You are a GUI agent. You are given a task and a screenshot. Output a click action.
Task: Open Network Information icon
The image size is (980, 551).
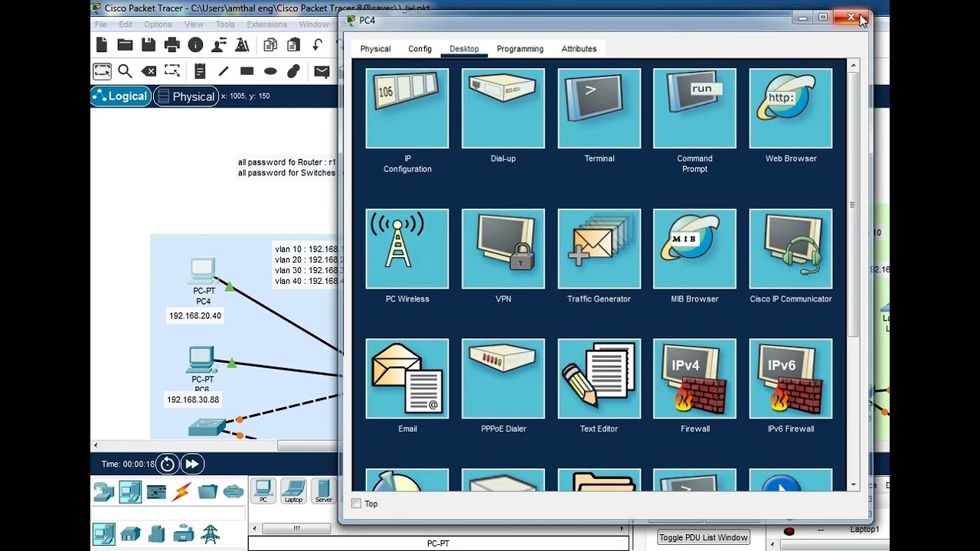pos(195,45)
